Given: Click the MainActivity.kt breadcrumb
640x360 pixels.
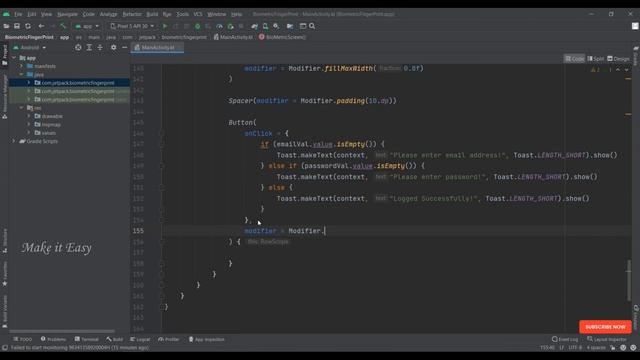Looking at the screenshot, I should 233,37.
